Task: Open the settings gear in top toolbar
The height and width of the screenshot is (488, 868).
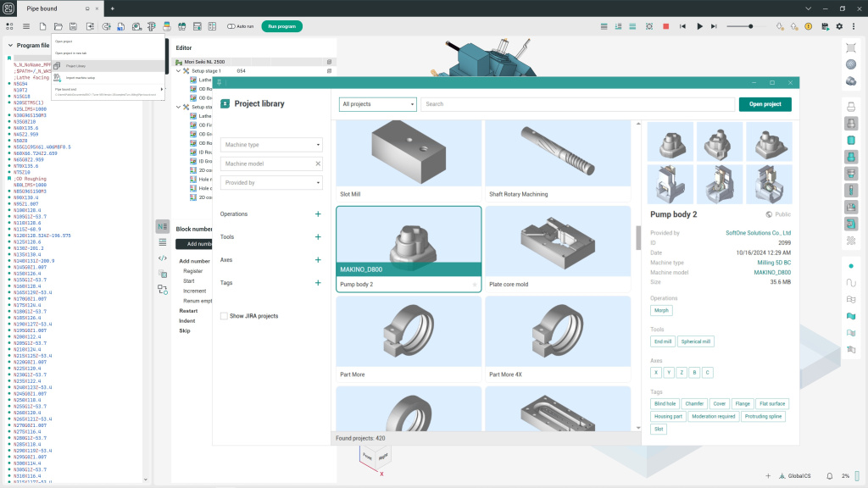Action: (x=840, y=26)
